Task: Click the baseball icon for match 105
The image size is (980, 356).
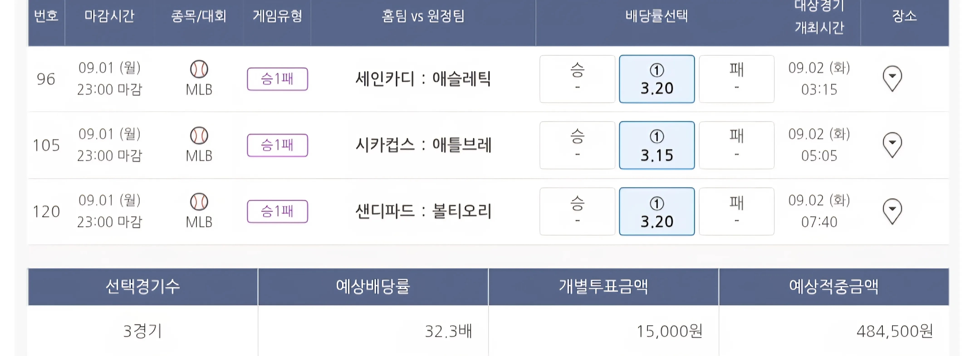Action: [199, 136]
